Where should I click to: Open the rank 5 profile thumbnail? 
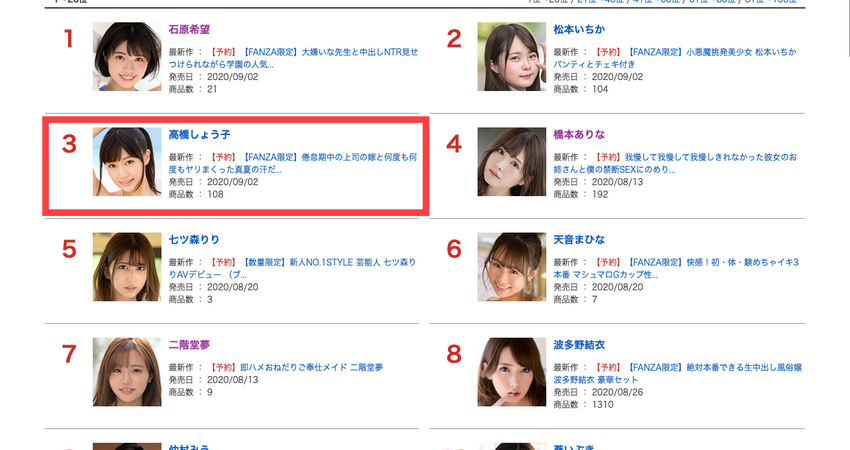click(127, 267)
